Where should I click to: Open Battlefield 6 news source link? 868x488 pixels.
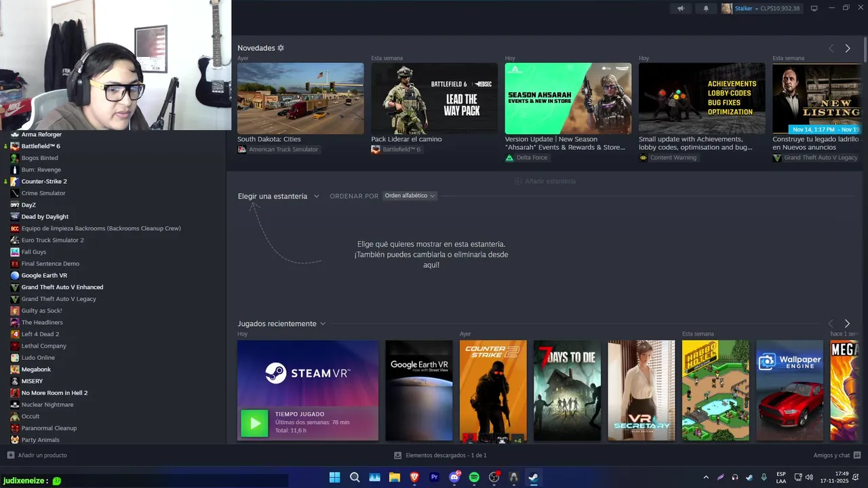click(396, 149)
